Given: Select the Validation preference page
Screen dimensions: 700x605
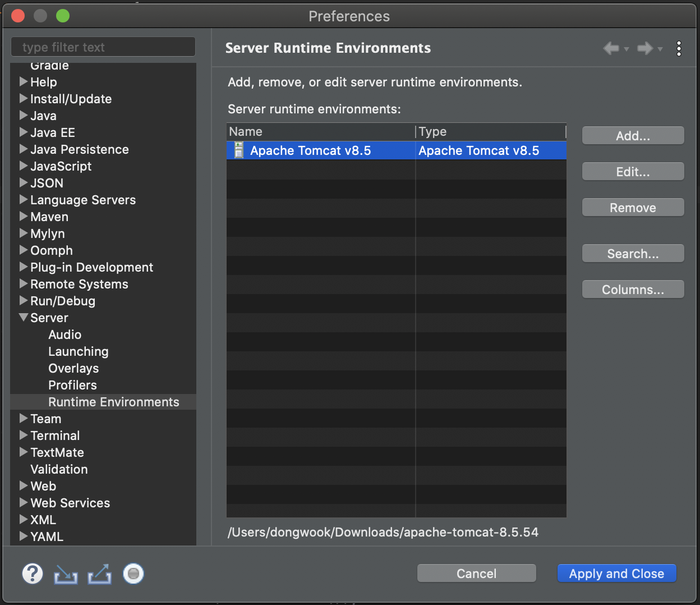Looking at the screenshot, I should 59,469.
